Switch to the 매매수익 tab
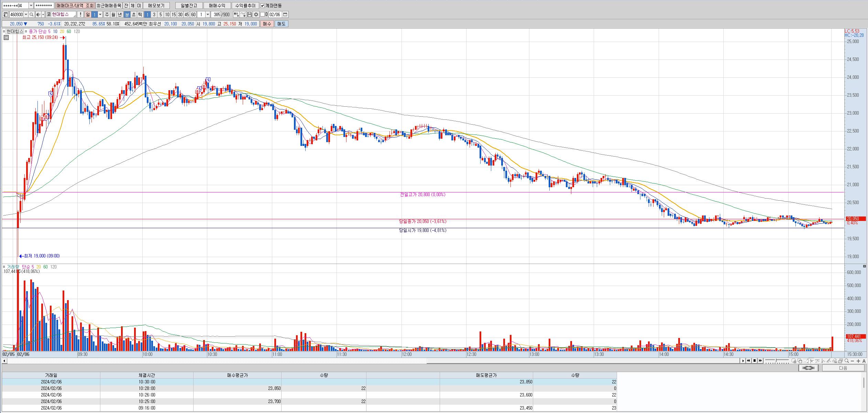The image size is (868, 413). click(217, 6)
